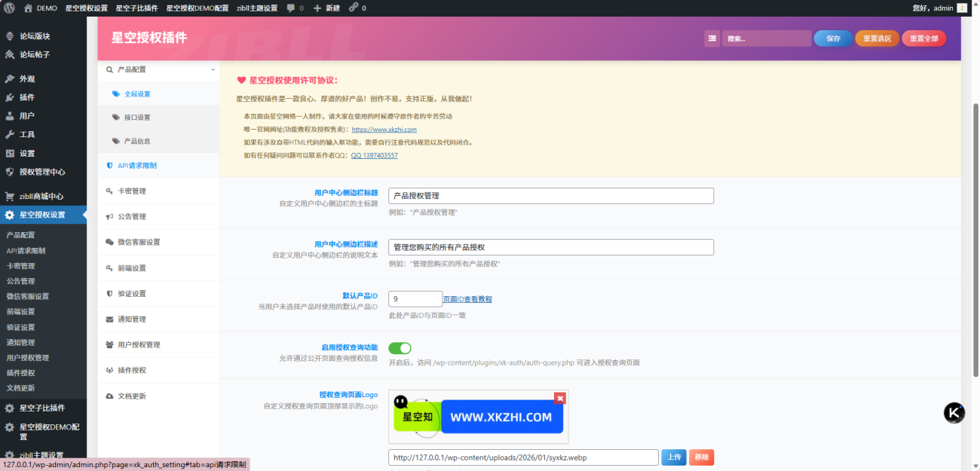
Task: Open 微信客服设置 WeChat section
Action: [138, 243]
